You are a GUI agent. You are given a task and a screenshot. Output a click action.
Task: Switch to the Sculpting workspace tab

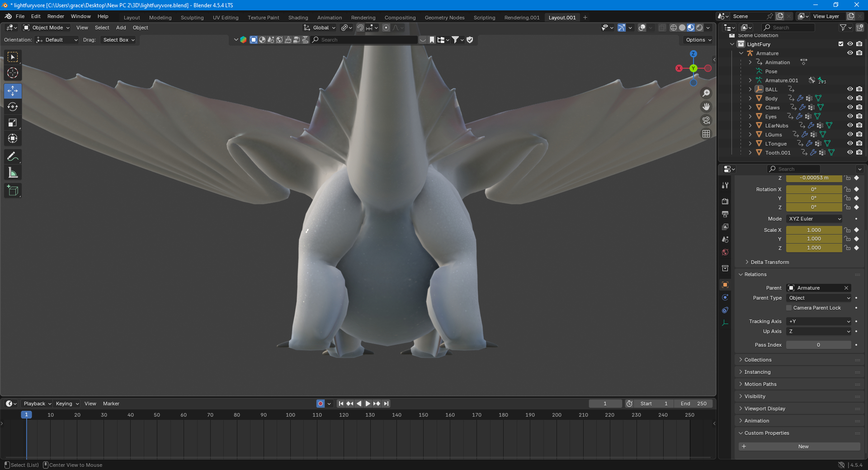(192, 18)
